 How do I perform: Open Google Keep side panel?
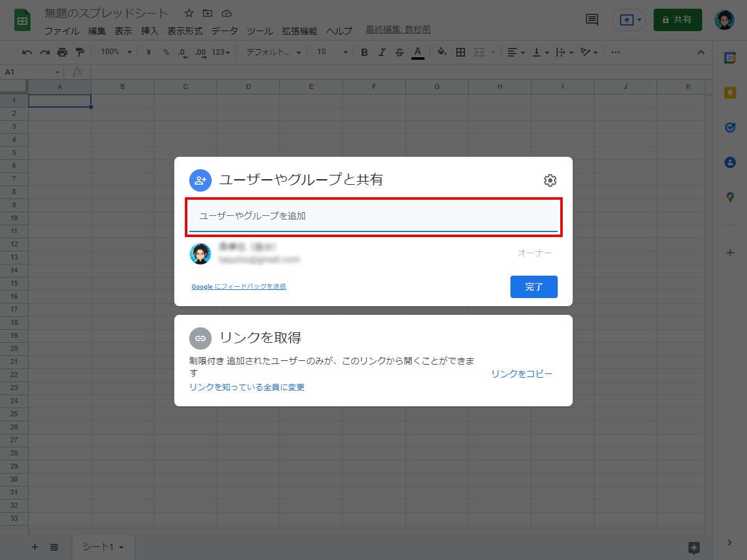pyautogui.click(x=730, y=93)
